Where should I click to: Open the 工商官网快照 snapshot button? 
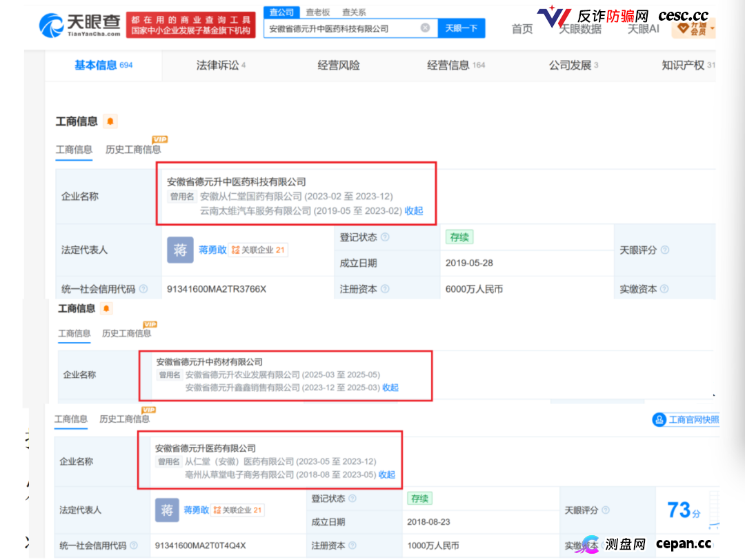(x=686, y=419)
